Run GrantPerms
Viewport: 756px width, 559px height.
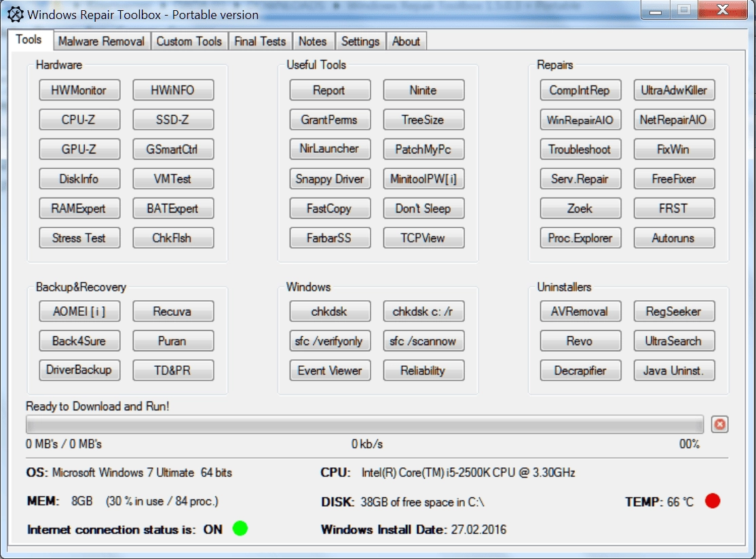330,120
